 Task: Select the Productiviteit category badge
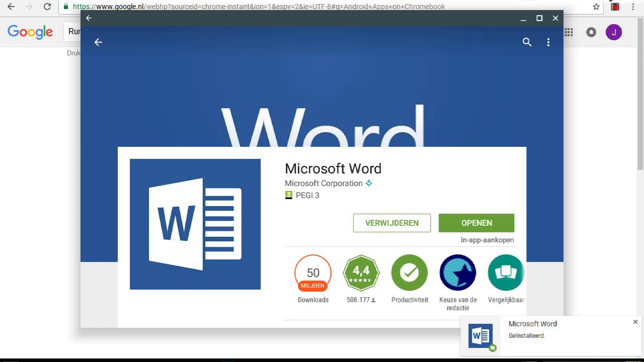click(x=410, y=279)
